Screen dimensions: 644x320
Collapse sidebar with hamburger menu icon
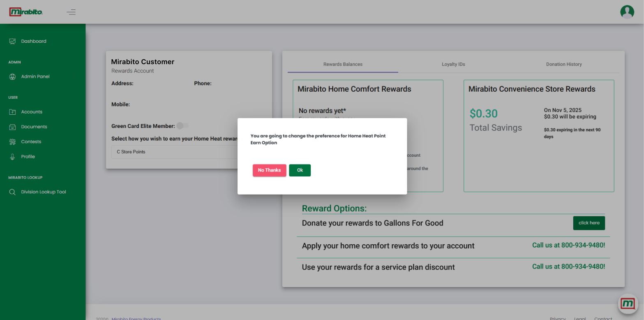71,12
